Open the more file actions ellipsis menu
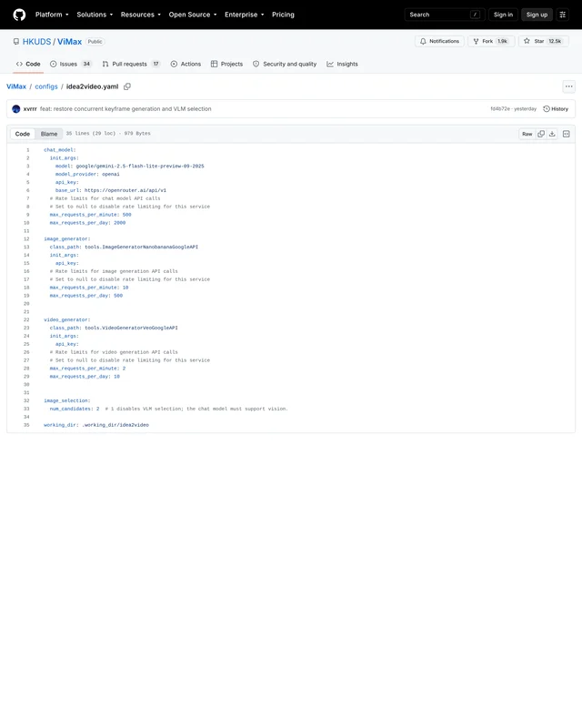The height and width of the screenshot is (728, 582). pos(569,86)
